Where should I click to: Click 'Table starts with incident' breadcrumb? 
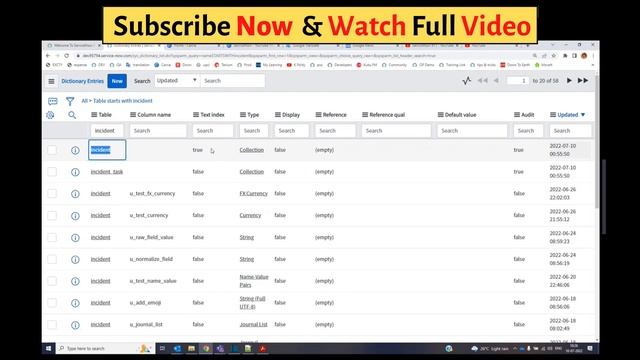123,101
